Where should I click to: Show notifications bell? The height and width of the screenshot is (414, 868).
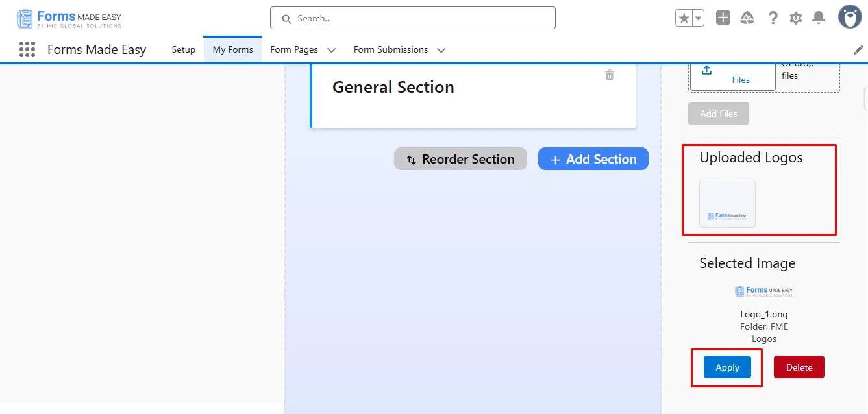819,18
